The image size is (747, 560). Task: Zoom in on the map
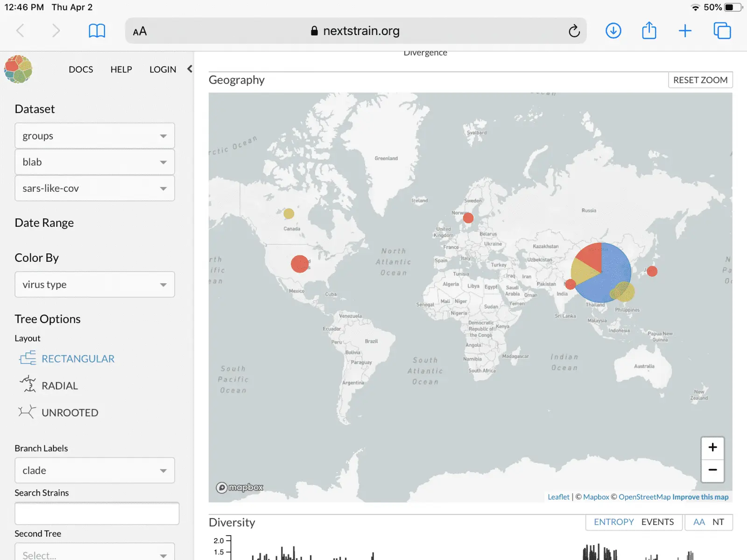click(x=712, y=448)
